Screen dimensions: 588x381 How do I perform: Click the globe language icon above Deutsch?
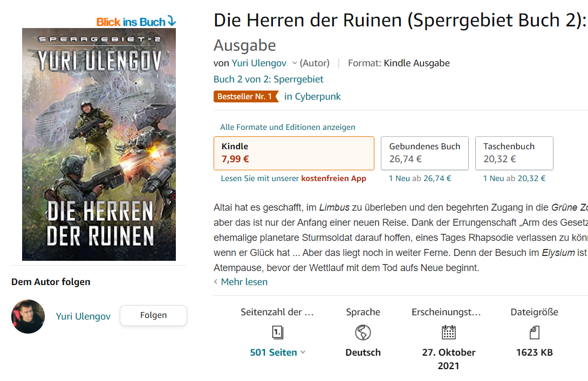[x=363, y=332]
